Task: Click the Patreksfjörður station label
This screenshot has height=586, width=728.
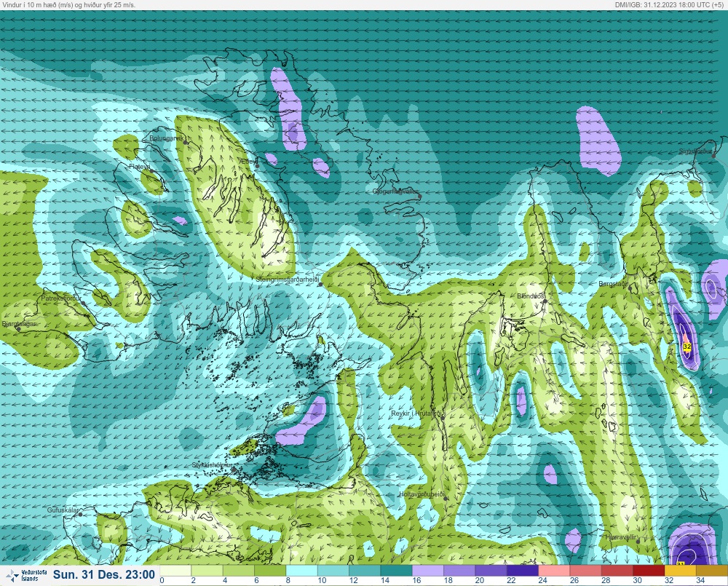Action: pos(61,298)
